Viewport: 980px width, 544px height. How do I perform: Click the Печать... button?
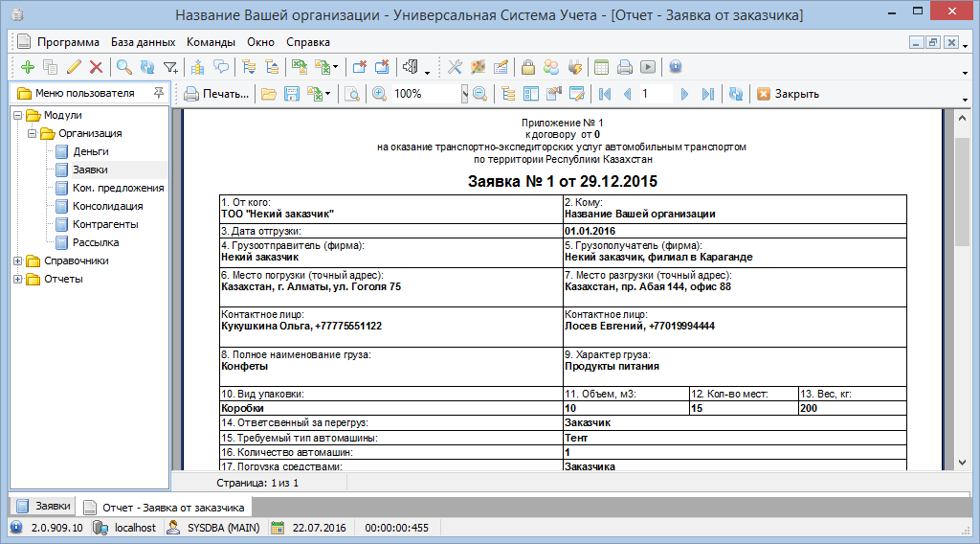pyautogui.click(x=217, y=94)
